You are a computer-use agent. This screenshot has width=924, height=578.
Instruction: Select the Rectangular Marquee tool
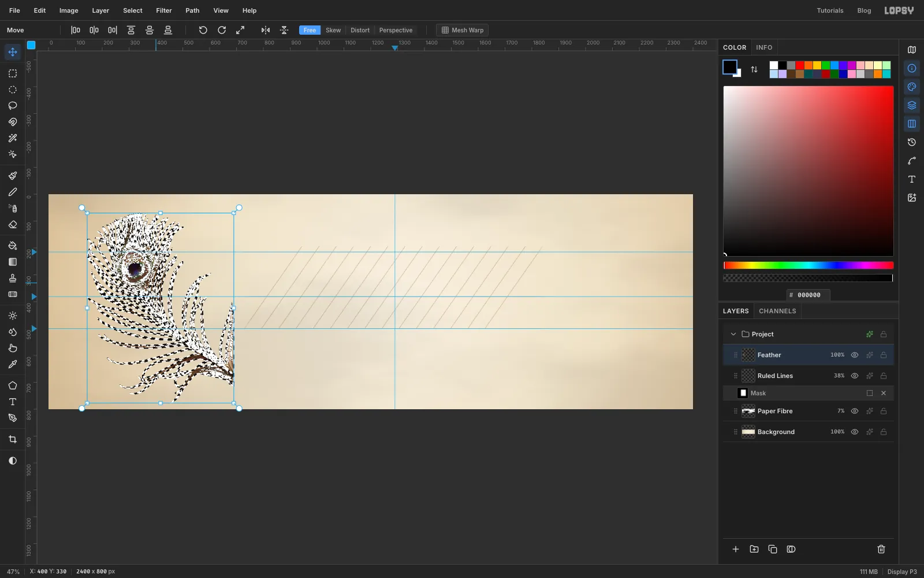13,73
